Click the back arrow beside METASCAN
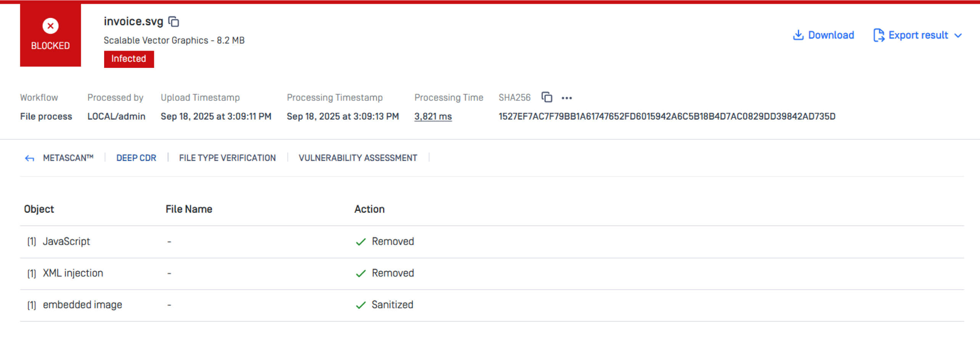980x342 pixels. [29, 158]
